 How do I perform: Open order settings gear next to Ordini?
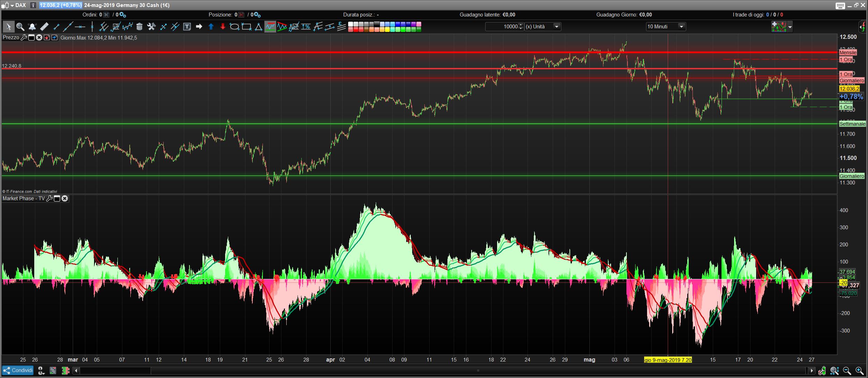(x=122, y=15)
